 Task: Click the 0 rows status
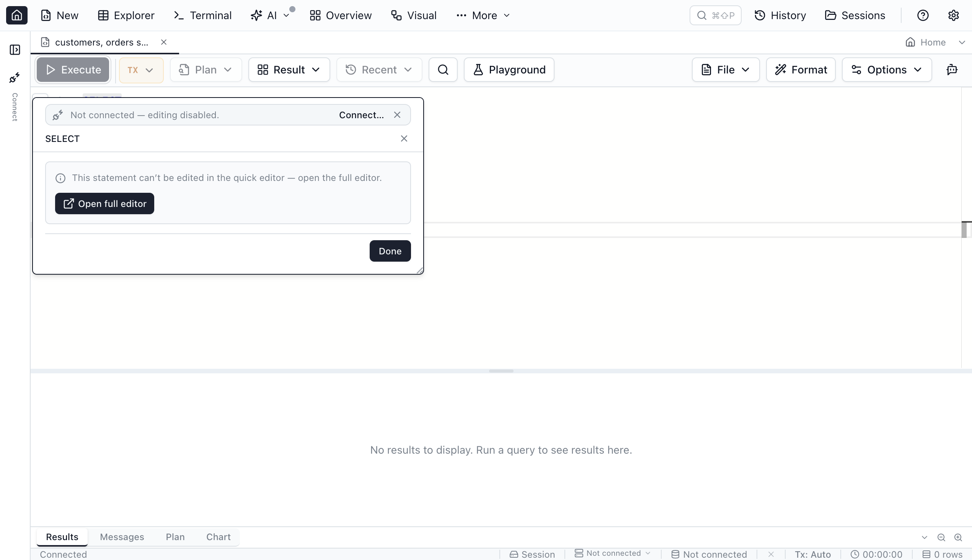coord(943,554)
